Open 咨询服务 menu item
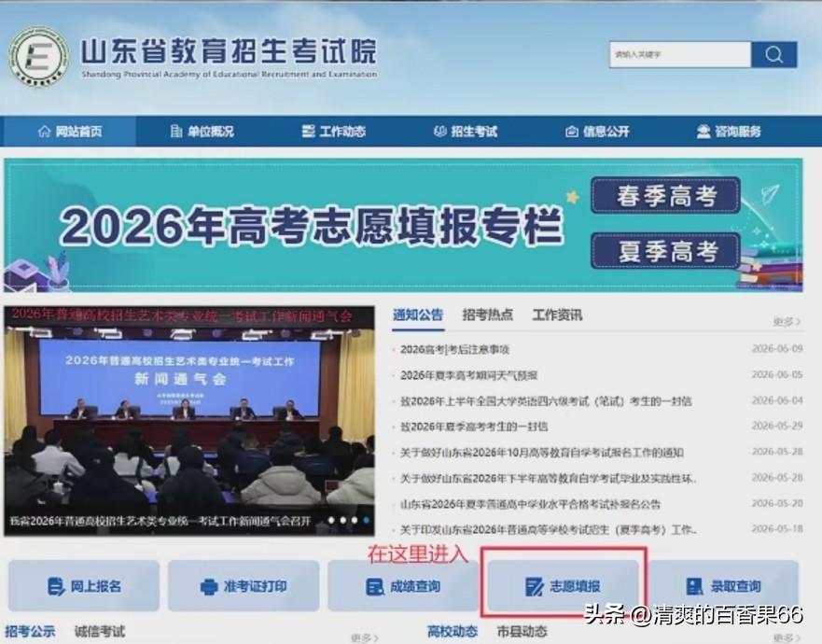This screenshot has width=822, height=644. pos(729,131)
